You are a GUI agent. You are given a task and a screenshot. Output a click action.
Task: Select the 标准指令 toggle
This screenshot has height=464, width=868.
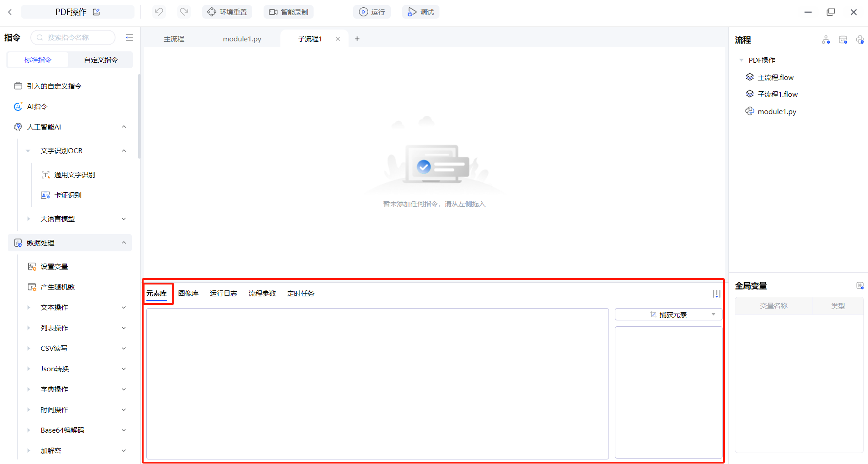point(38,60)
